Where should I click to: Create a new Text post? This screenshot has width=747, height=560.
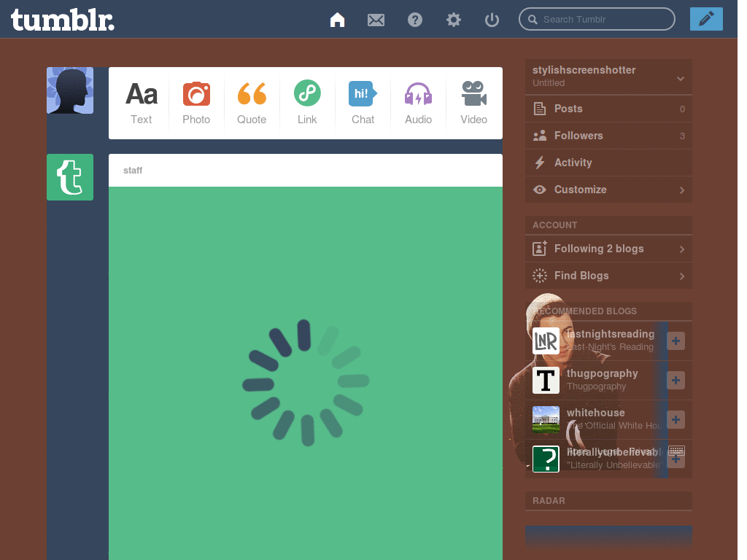[x=142, y=103]
